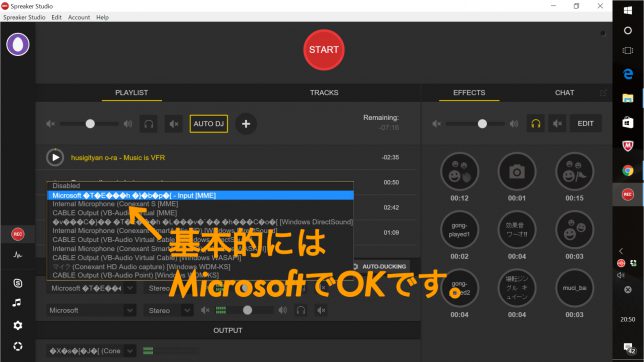Open settings gear in left sidebar
This screenshot has width=644, height=362.
point(17,325)
